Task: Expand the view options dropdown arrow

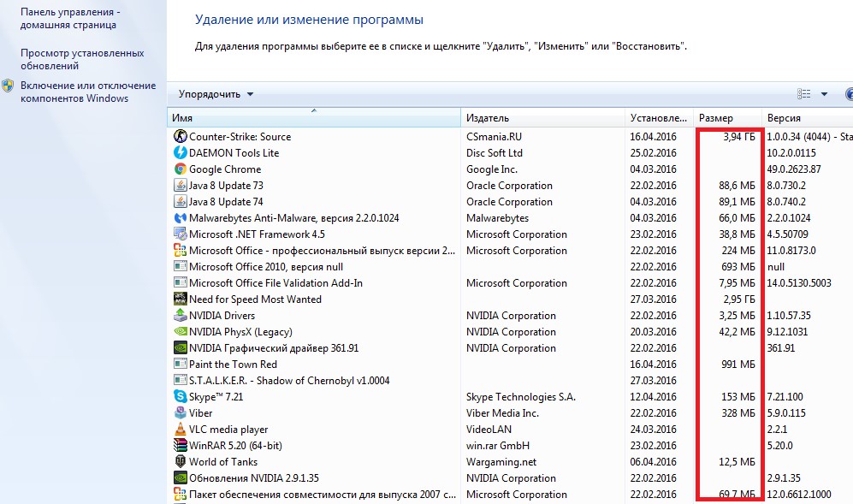Action: point(824,94)
